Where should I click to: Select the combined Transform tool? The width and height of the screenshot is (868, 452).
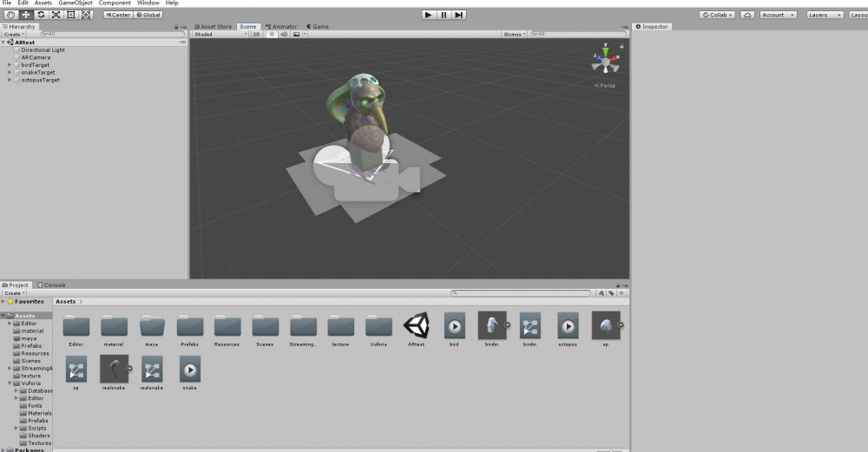86,15
